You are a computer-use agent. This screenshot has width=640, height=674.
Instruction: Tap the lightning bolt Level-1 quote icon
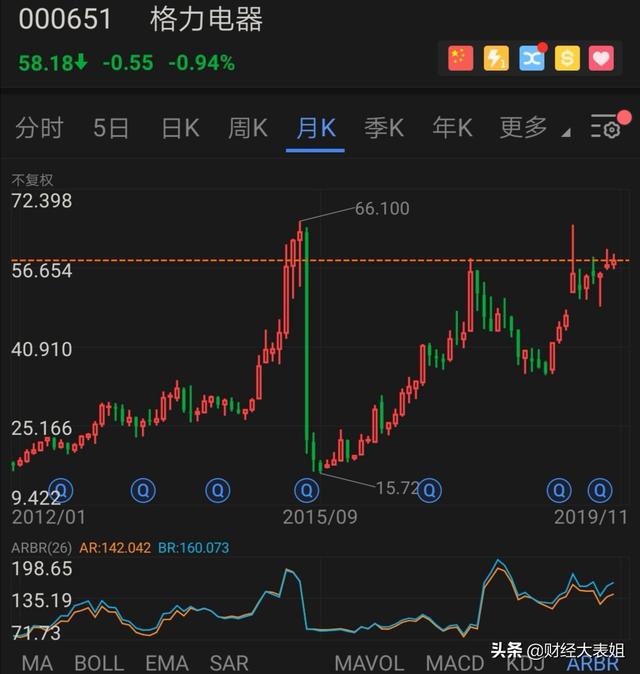click(x=496, y=58)
